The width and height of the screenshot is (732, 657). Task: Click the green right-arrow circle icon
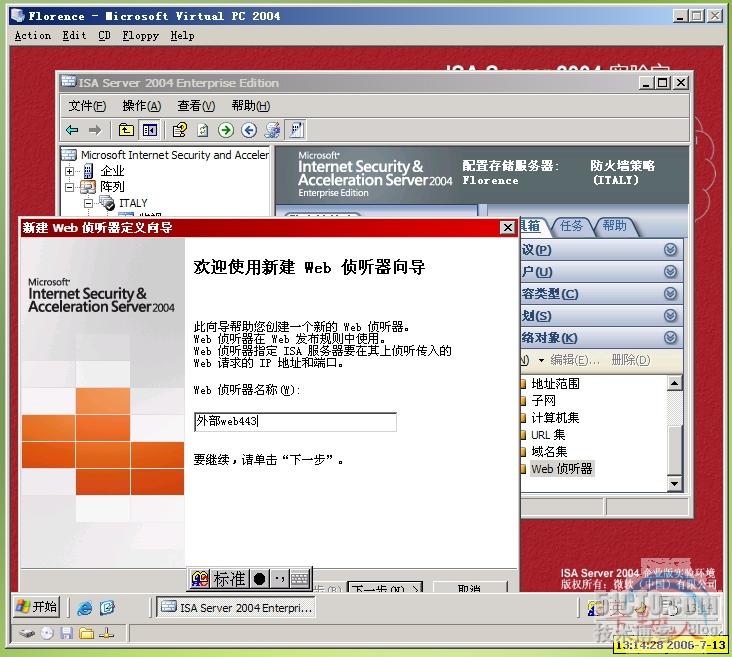click(226, 130)
